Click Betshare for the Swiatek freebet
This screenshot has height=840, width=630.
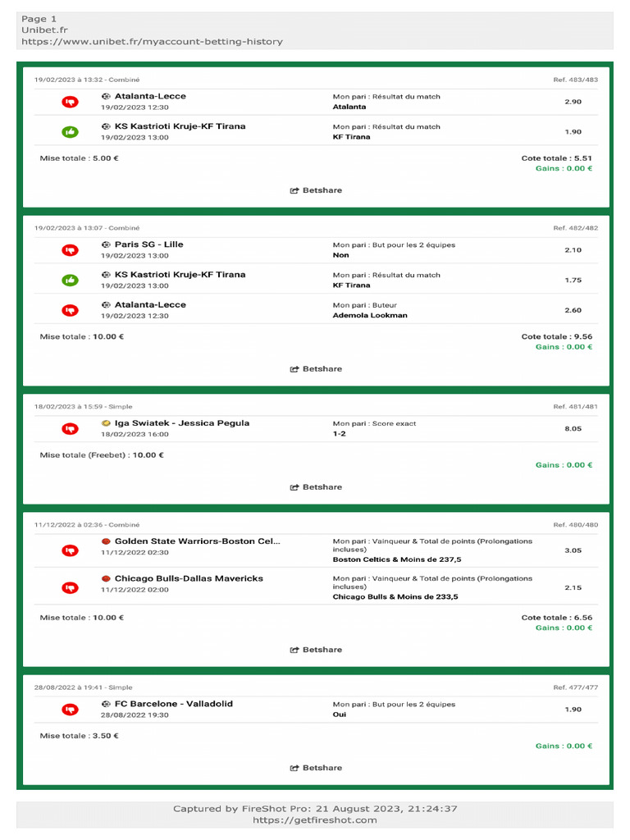(x=316, y=487)
